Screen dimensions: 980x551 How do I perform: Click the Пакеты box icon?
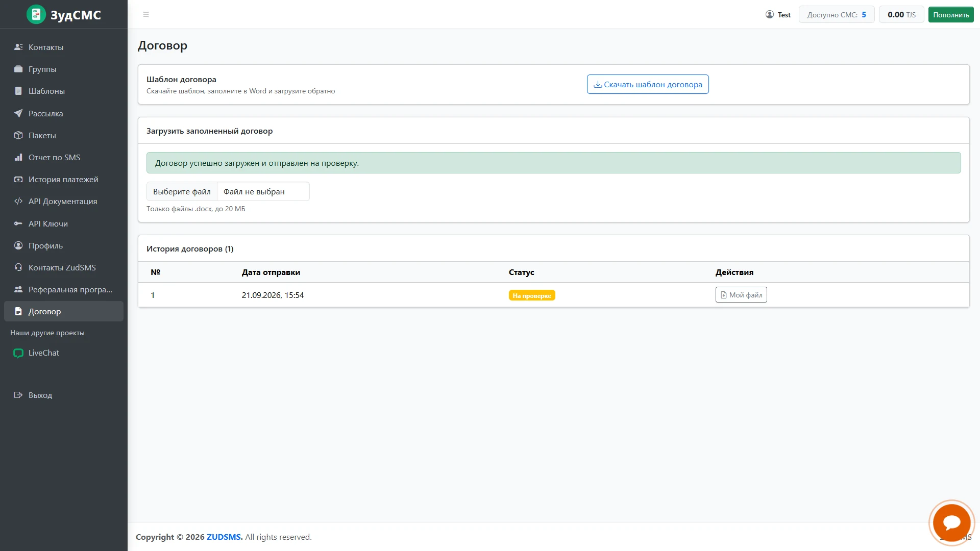[18, 135]
